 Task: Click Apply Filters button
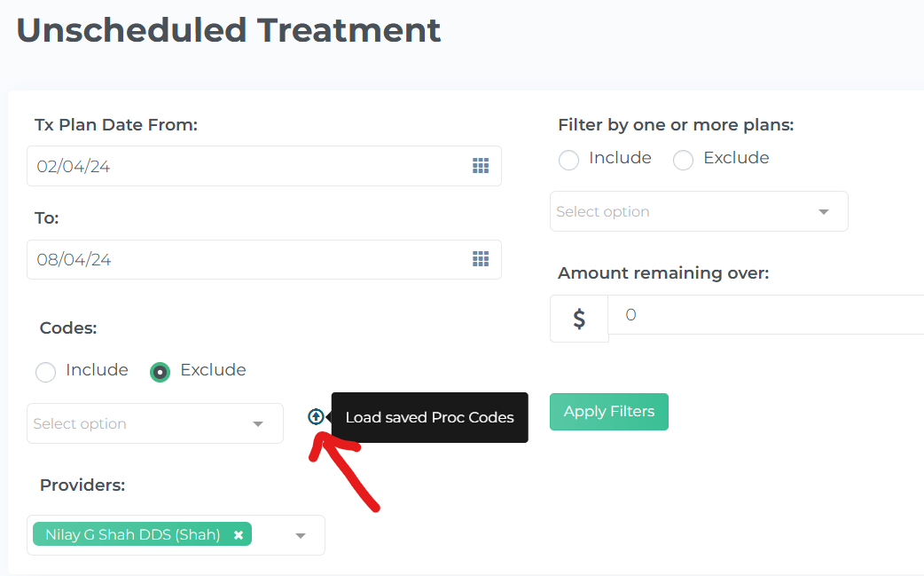tap(608, 412)
